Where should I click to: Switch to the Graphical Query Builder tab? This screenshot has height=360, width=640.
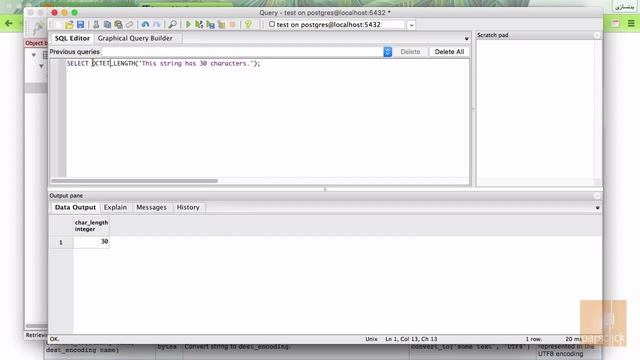pyautogui.click(x=135, y=38)
